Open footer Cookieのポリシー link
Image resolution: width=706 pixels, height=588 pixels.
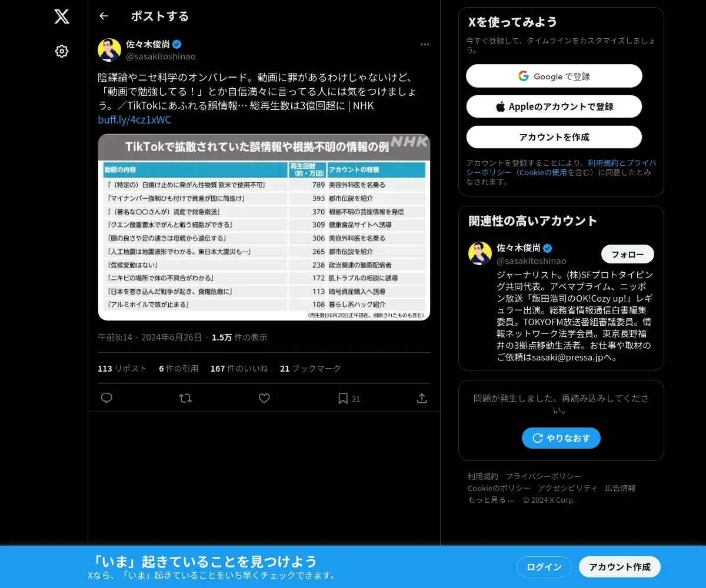(499, 488)
